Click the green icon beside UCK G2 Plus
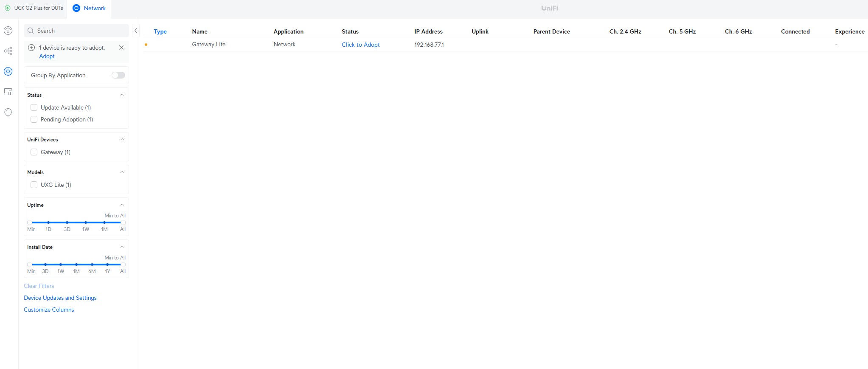868x369 pixels. 8,8
